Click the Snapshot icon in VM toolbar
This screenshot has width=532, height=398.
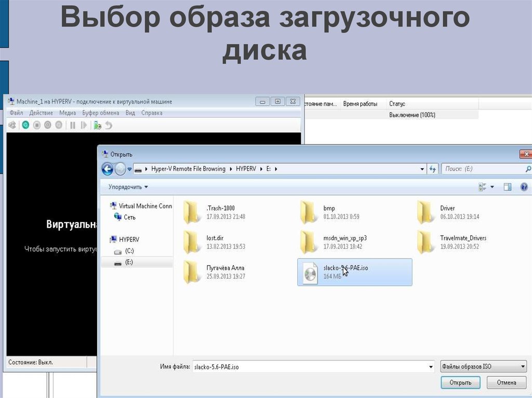97,125
